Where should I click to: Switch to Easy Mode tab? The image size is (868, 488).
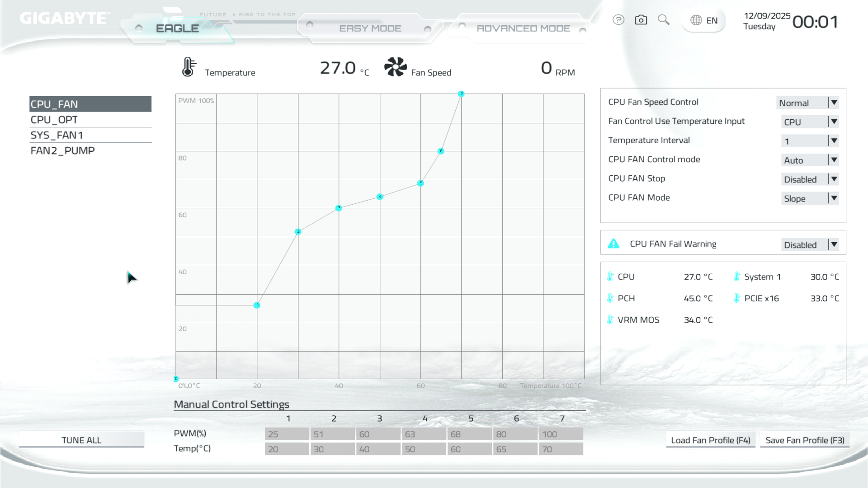[370, 28]
